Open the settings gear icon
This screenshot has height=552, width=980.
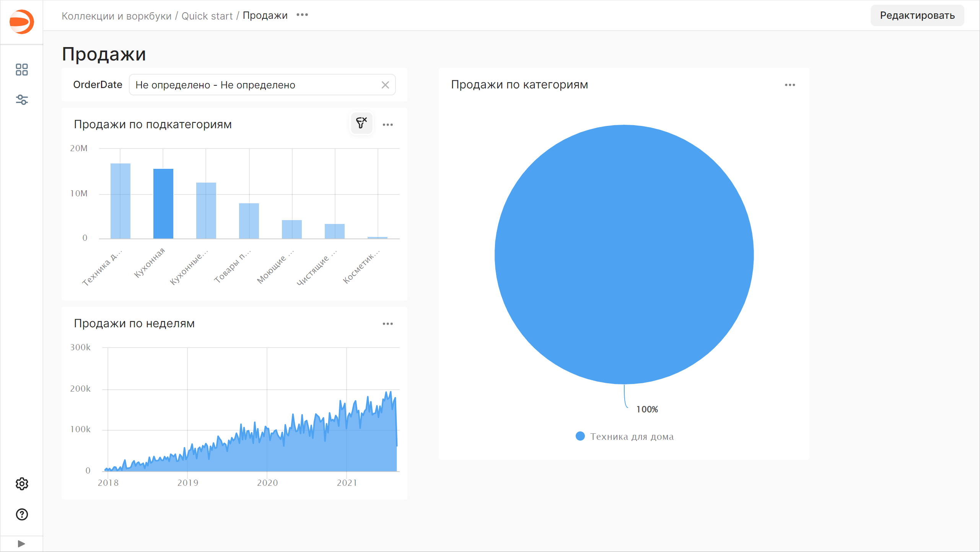coord(22,484)
